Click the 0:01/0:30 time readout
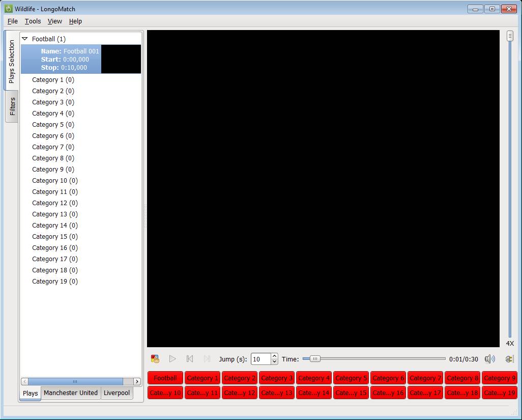The image size is (522, 420). 463,359
